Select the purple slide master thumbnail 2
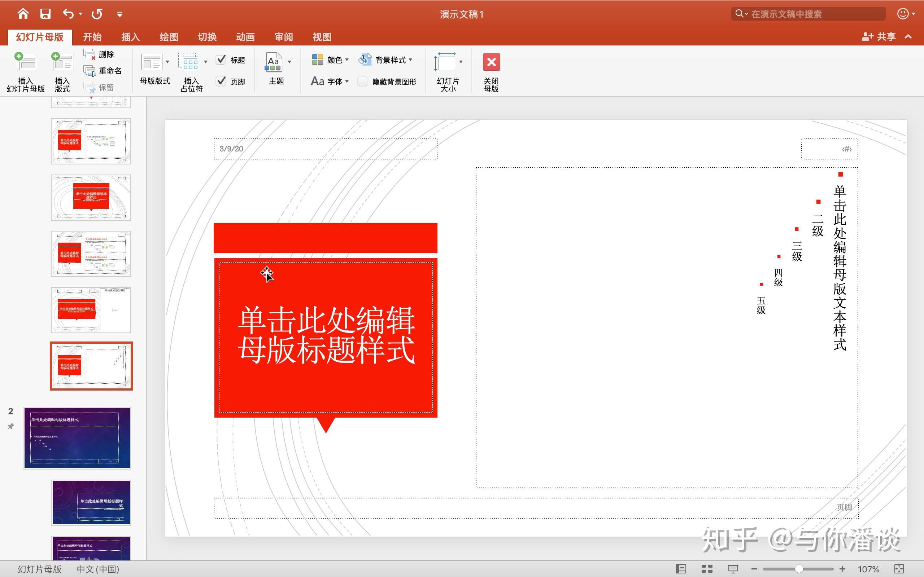This screenshot has width=924, height=577. point(77,438)
